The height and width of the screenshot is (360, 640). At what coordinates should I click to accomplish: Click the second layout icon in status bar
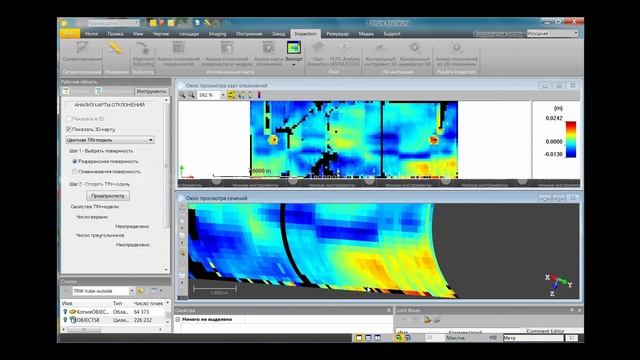(x=368, y=338)
